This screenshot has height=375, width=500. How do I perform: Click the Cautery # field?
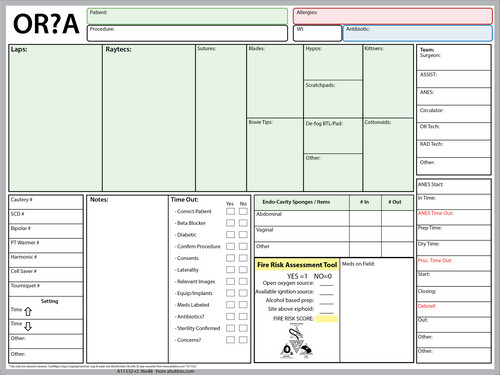click(x=46, y=202)
